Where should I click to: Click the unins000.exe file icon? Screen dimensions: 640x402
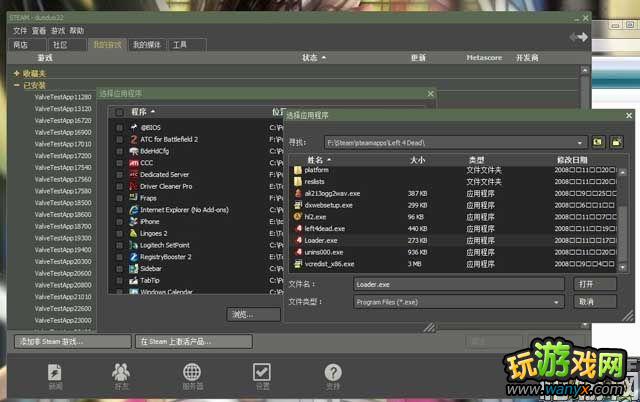(299, 252)
